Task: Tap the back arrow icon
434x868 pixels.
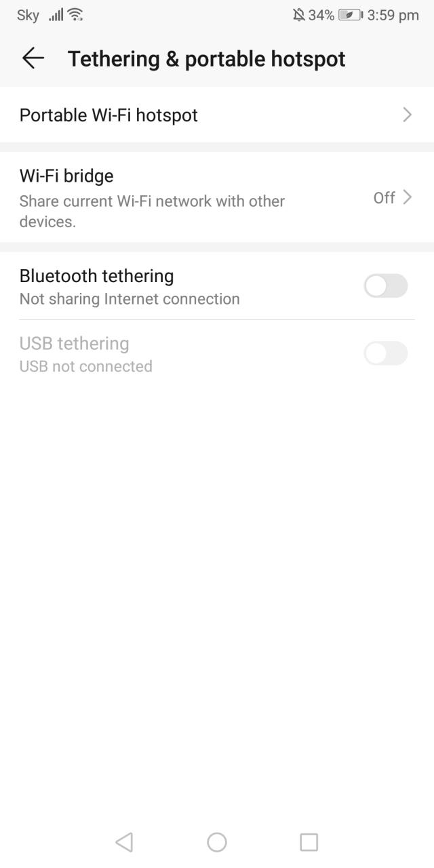Action: click(33, 59)
